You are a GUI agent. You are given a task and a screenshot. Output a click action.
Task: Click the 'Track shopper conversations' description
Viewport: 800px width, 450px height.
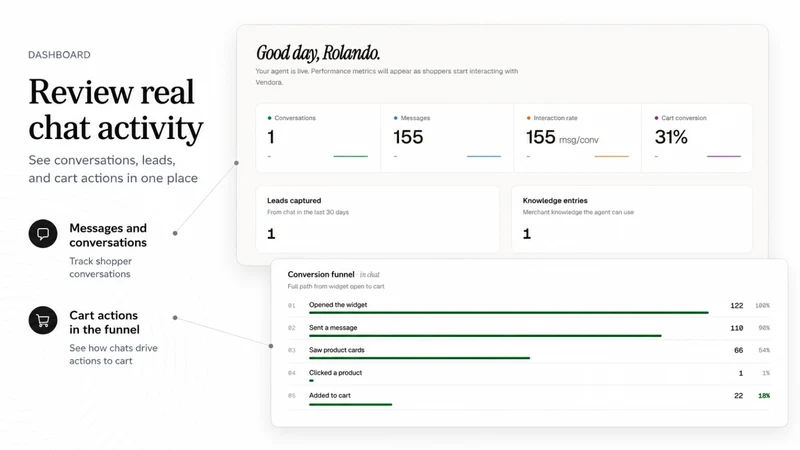click(x=101, y=267)
